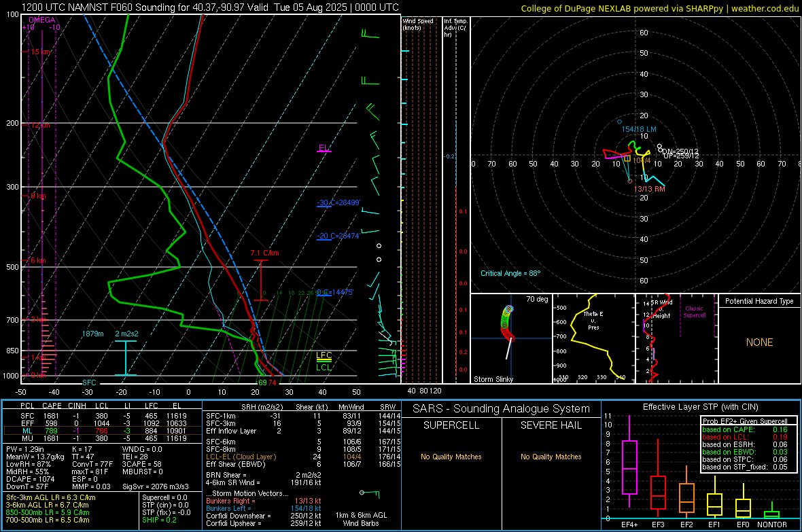Click the Sfc-3km AGL LR = 6.3 C/km line
Viewport: 802px width, 532px height.
(x=51, y=497)
